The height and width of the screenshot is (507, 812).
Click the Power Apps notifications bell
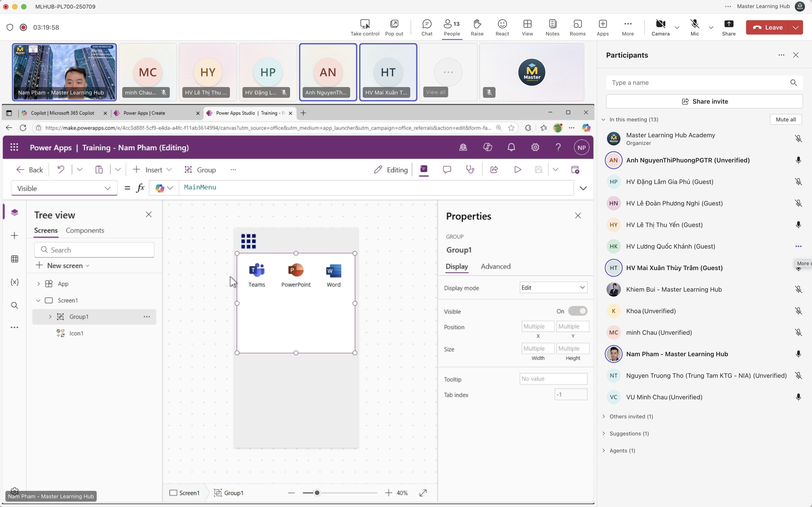coord(511,147)
